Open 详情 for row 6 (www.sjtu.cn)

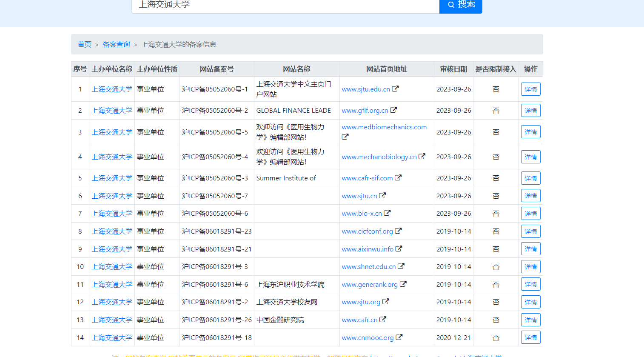(530, 196)
